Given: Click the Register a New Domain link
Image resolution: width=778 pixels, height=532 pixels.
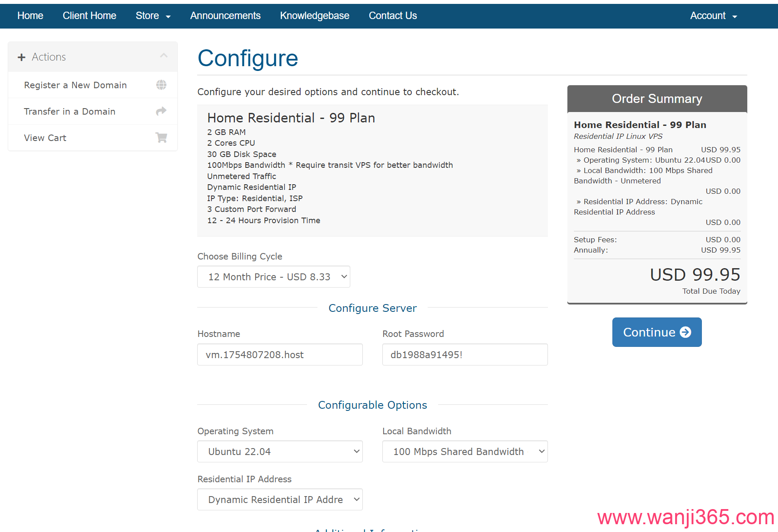Looking at the screenshot, I should pos(75,85).
